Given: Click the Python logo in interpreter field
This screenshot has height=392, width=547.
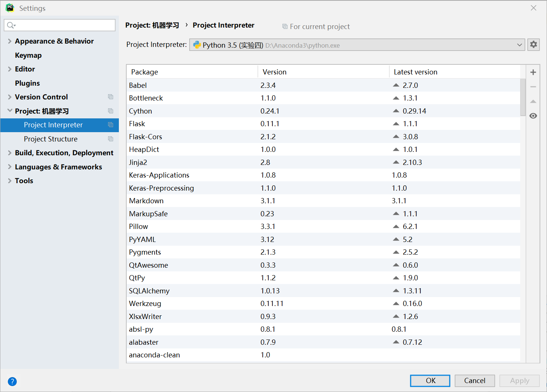Looking at the screenshot, I should [197, 45].
